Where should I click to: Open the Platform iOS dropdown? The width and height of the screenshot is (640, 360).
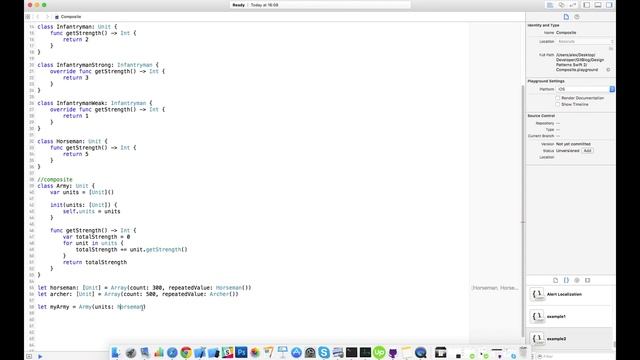(x=585, y=89)
